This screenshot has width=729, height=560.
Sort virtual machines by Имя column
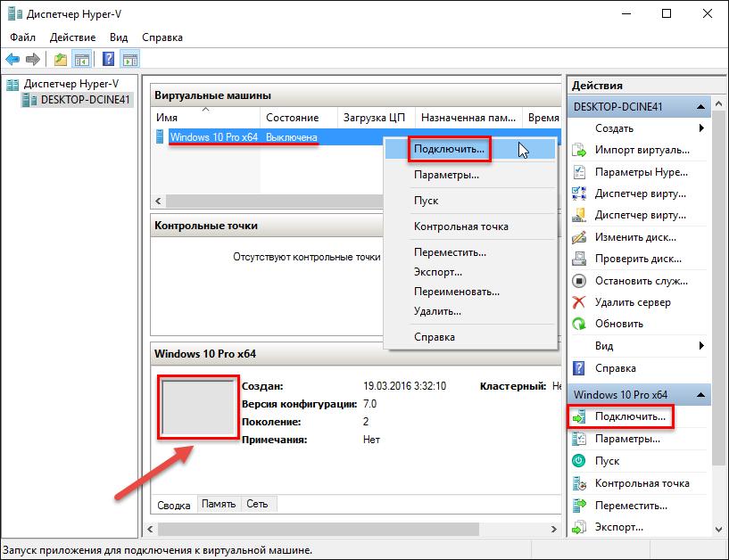205,118
